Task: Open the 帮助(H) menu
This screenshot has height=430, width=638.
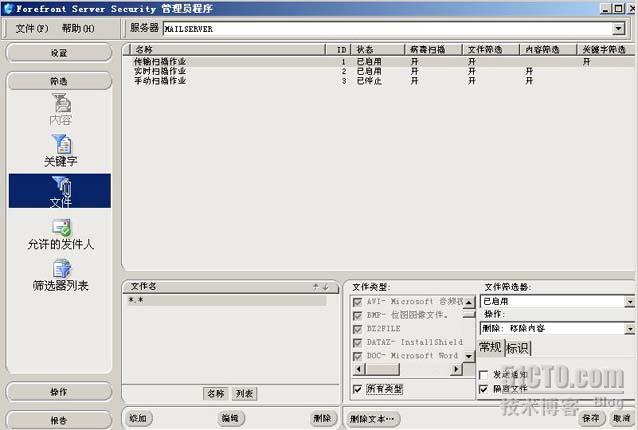Action: coord(78,28)
